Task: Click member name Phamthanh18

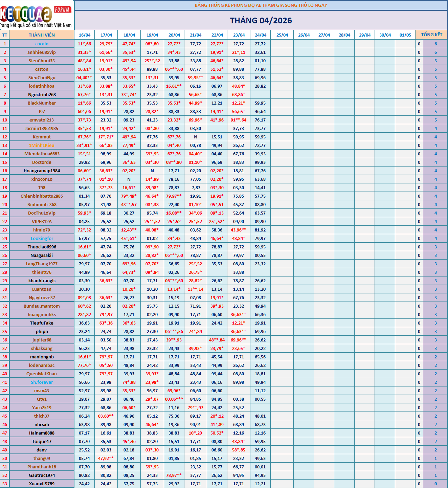Action: [x=42, y=467]
